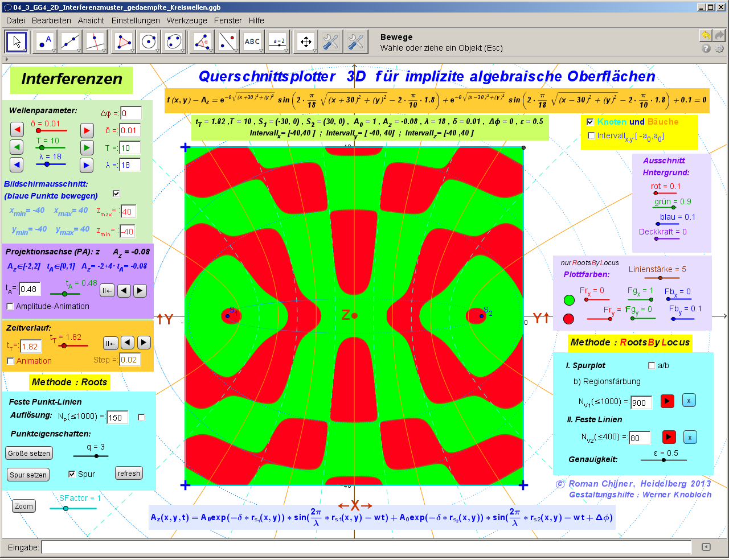Image resolution: width=729 pixels, height=560 pixels.
Task: Select the Insert Text (ABC) tool
Action: click(252, 42)
